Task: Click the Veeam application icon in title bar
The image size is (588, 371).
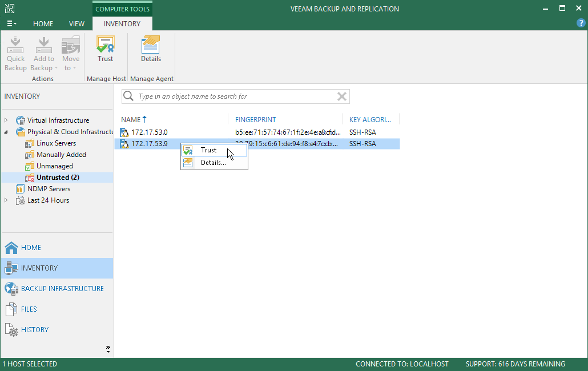Action: (10, 9)
